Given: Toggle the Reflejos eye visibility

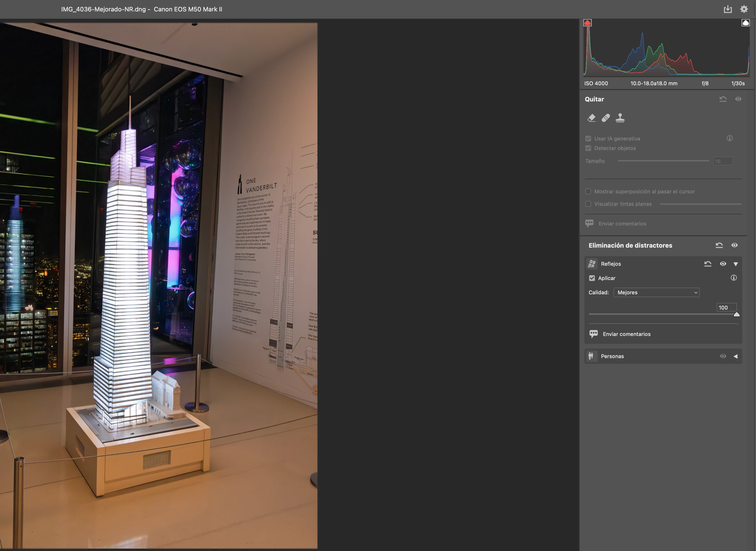Looking at the screenshot, I should [x=723, y=264].
